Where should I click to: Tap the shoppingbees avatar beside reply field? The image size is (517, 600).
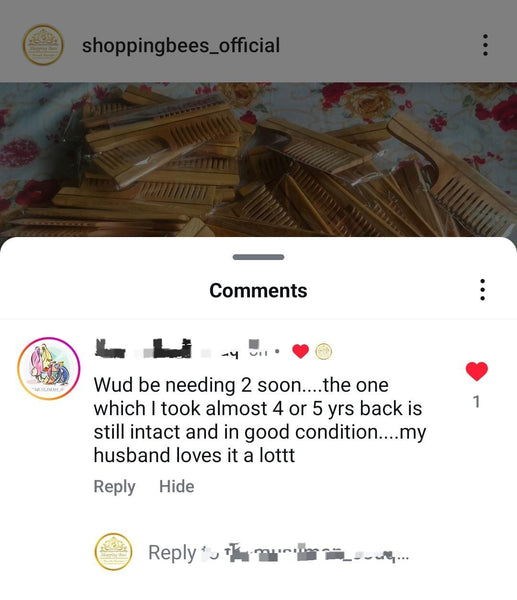click(x=114, y=552)
